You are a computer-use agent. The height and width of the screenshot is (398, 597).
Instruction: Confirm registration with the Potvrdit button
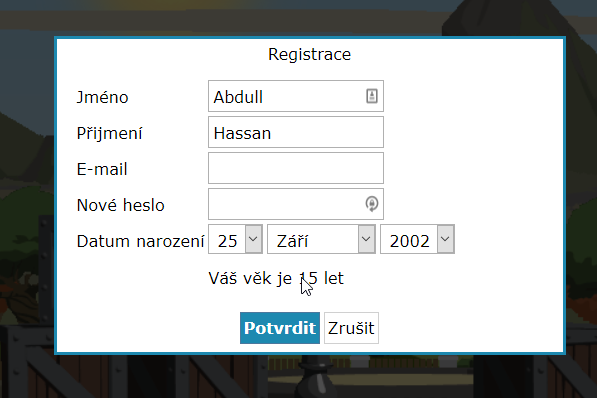point(280,328)
